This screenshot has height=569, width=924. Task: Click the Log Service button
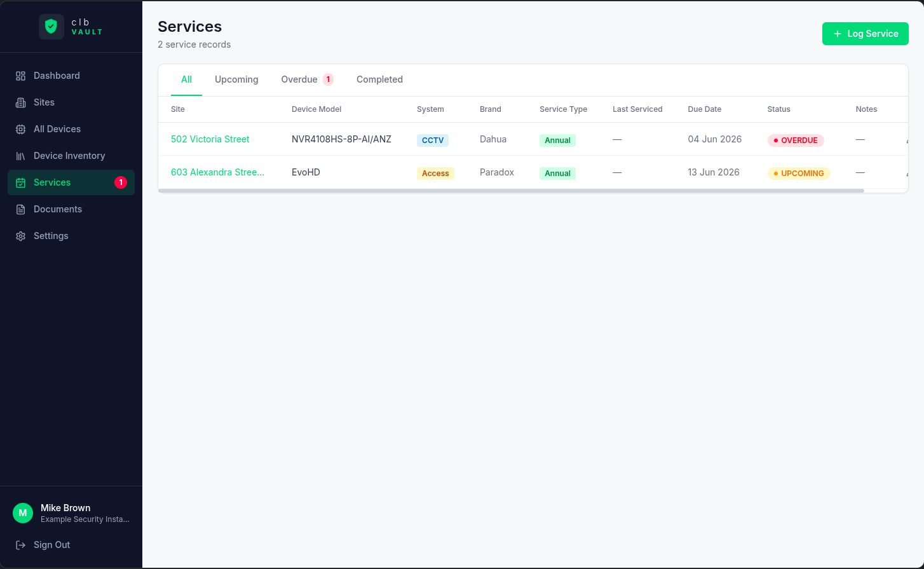coord(866,34)
